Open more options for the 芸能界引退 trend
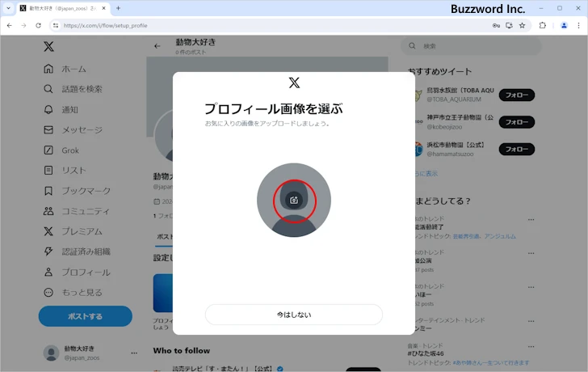This screenshot has width=588, height=372. coord(531,220)
